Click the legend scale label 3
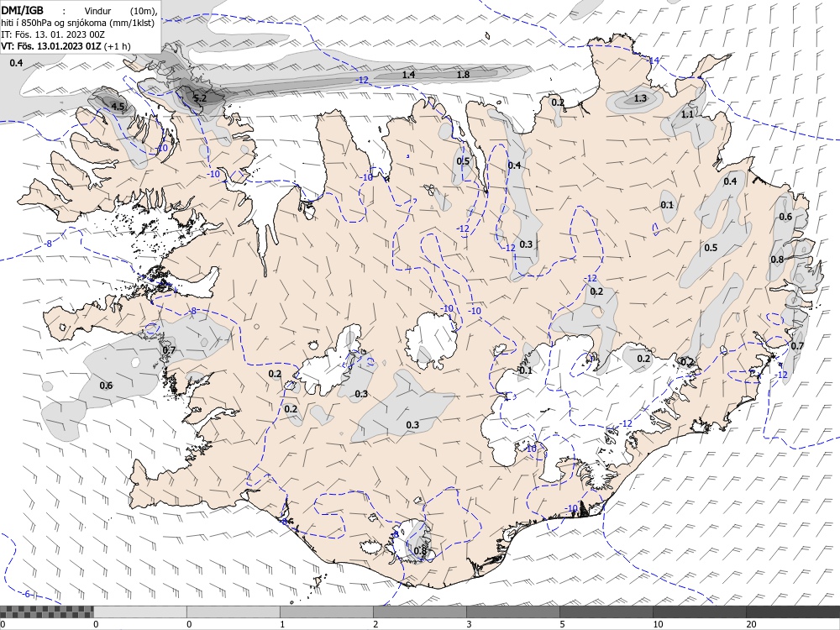Screen dimensions: 840x630 point(469,624)
